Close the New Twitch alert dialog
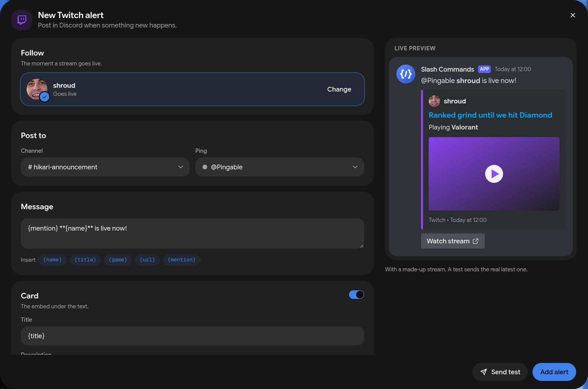Screen dimensions: 588x389 point(573,15)
